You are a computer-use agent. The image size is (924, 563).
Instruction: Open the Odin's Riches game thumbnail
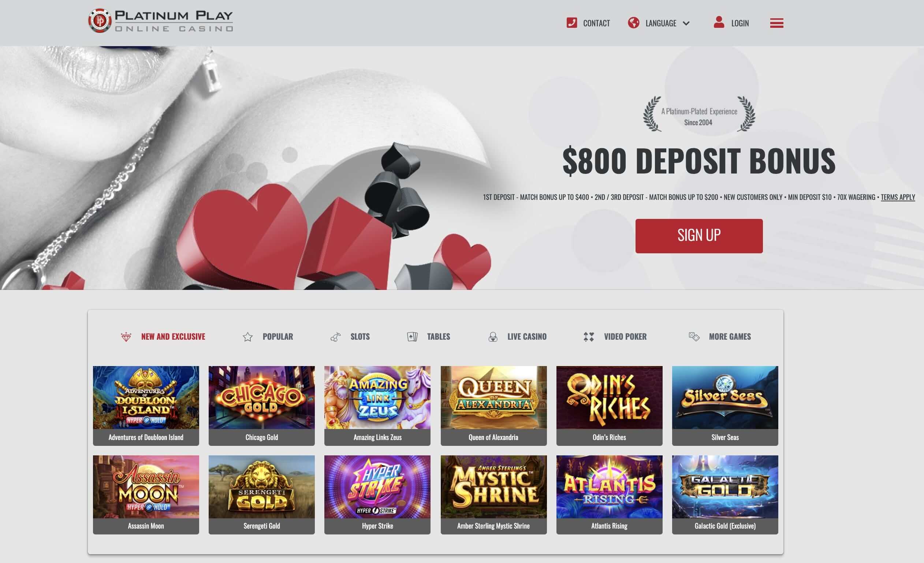coord(609,406)
